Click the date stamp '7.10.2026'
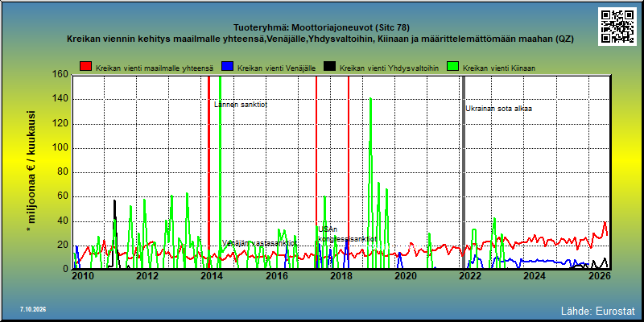The width and height of the screenshot is (644, 322). [33, 309]
